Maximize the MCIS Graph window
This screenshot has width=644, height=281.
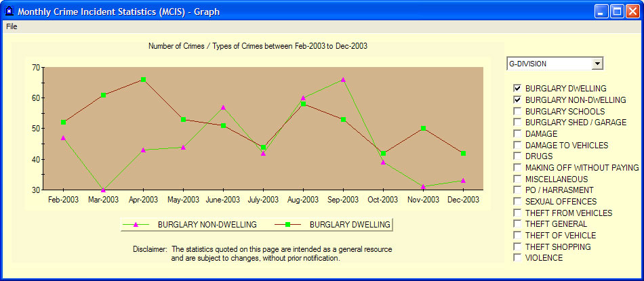(x=617, y=12)
